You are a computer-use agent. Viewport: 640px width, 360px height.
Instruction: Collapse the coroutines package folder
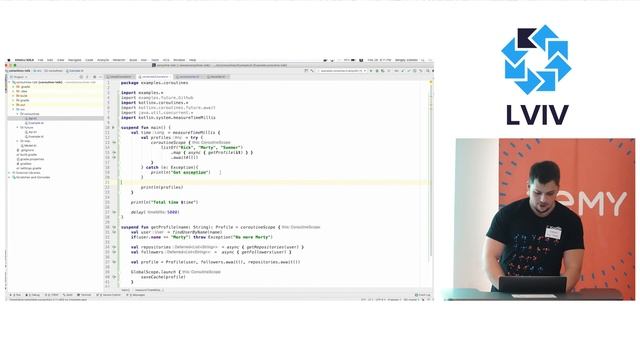18,114
